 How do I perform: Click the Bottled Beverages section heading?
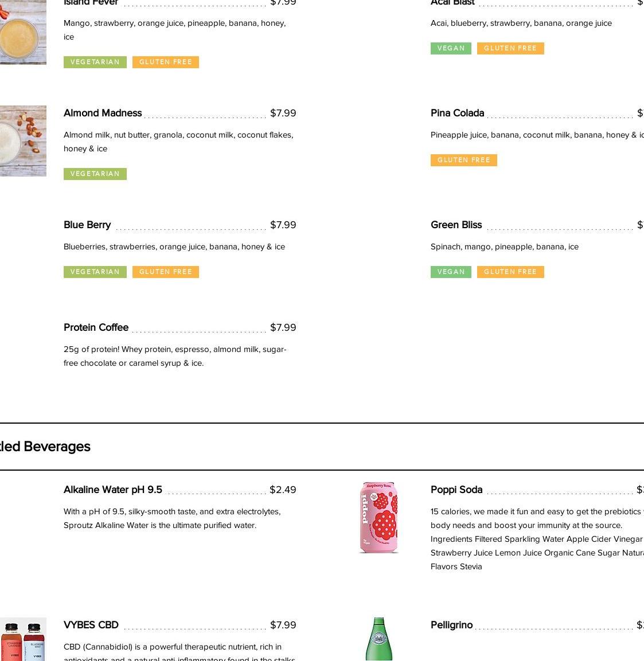45,447
